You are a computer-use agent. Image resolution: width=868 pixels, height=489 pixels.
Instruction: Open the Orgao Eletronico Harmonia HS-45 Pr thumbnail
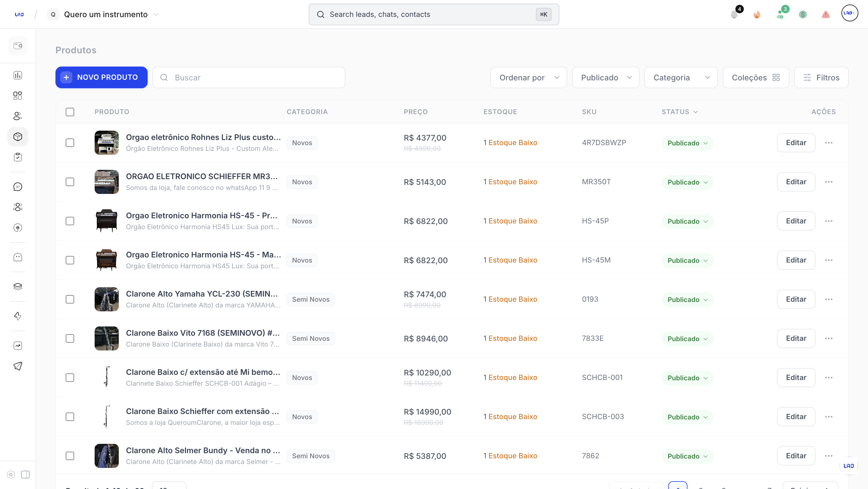106,221
